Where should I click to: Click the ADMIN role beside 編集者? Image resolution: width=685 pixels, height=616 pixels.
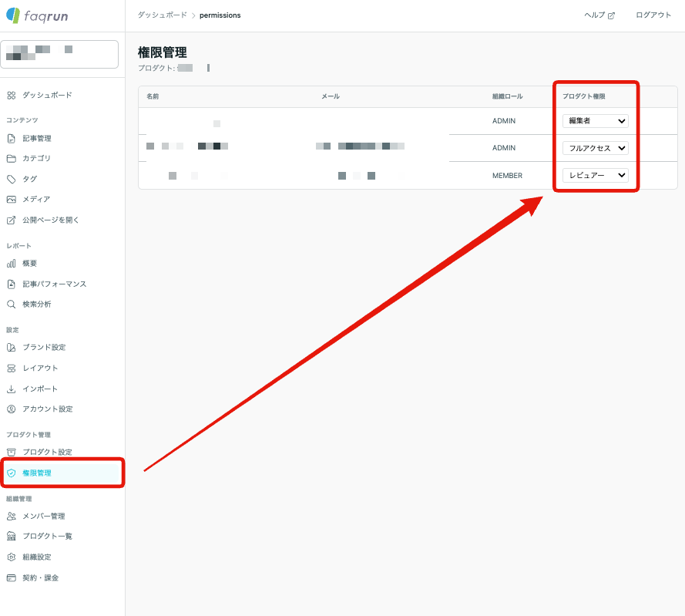pos(504,121)
